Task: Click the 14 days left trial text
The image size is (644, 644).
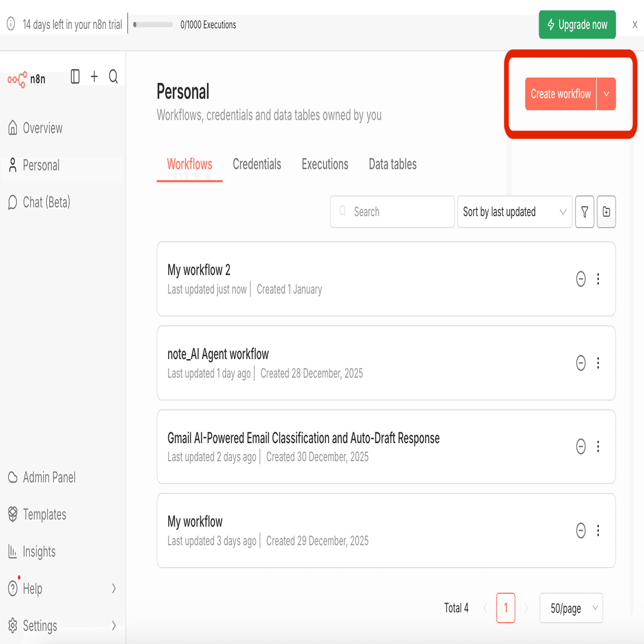Action: pos(72,25)
